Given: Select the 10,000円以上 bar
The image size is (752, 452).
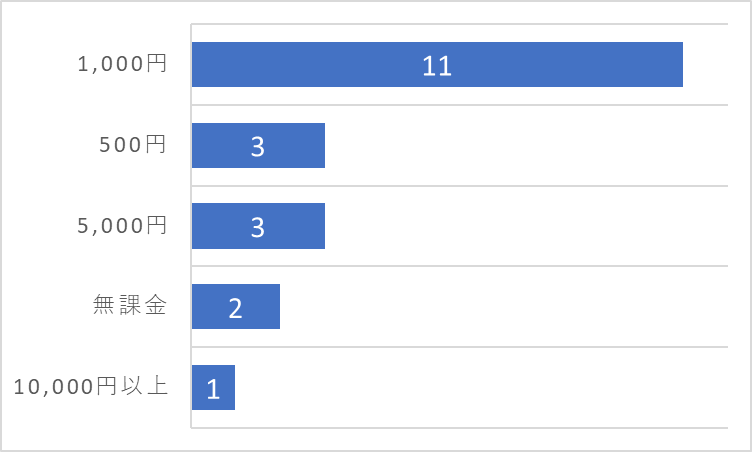Looking at the screenshot, I should (213, 387).
